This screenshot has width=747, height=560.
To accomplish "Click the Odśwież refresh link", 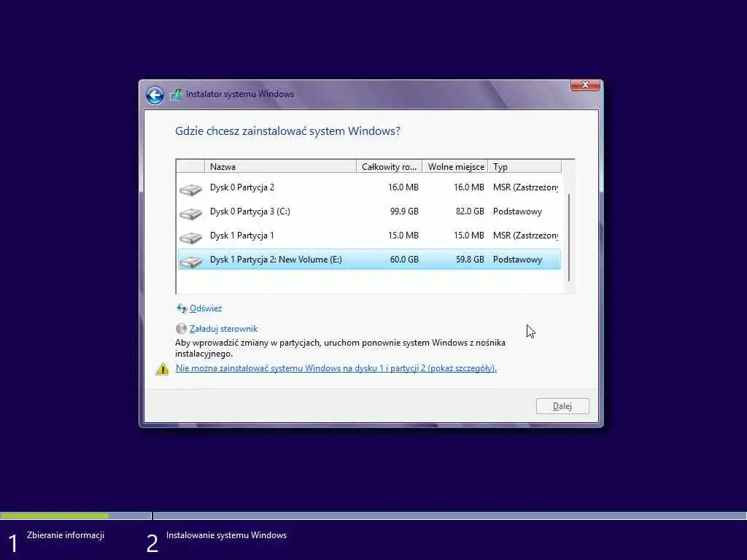I will [206, 308].
